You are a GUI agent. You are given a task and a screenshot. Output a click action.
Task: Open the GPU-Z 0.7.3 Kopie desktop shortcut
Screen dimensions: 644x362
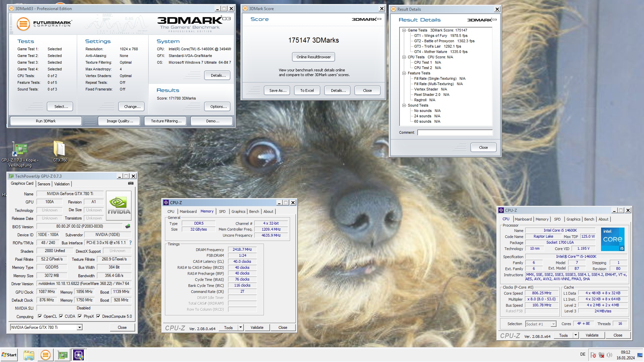20,154
